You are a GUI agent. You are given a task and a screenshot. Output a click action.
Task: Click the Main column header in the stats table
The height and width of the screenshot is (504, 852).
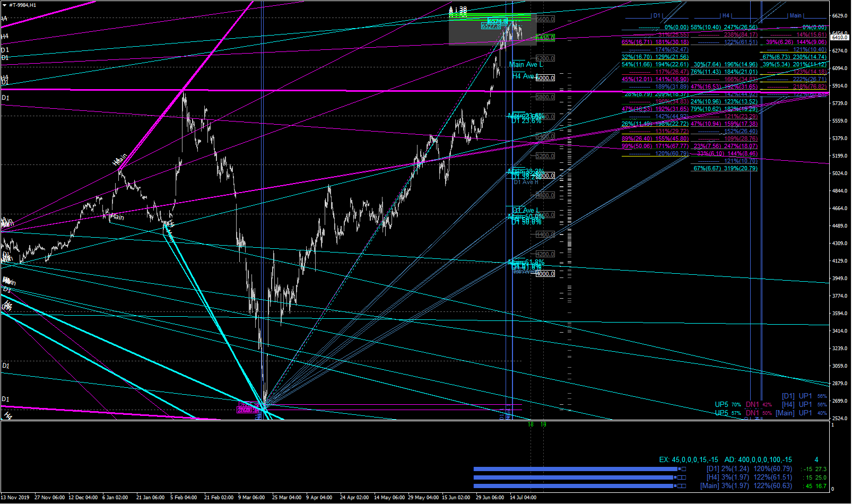point(796,16)
